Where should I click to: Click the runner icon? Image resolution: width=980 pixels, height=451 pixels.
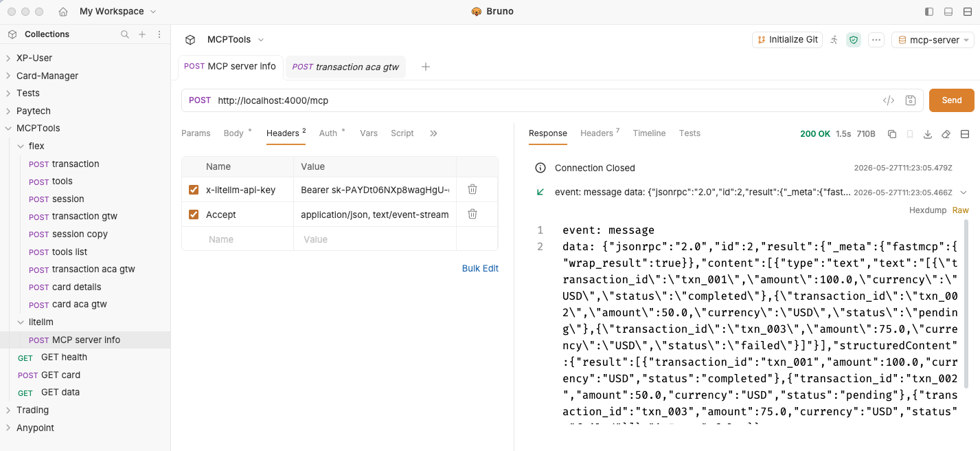tap(834, 40)
